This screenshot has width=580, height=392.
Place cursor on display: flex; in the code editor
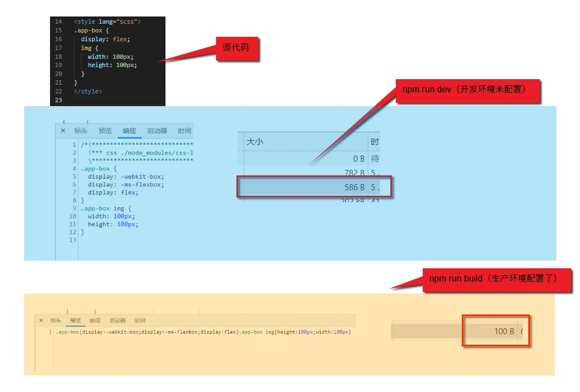[x=106, y=39]
